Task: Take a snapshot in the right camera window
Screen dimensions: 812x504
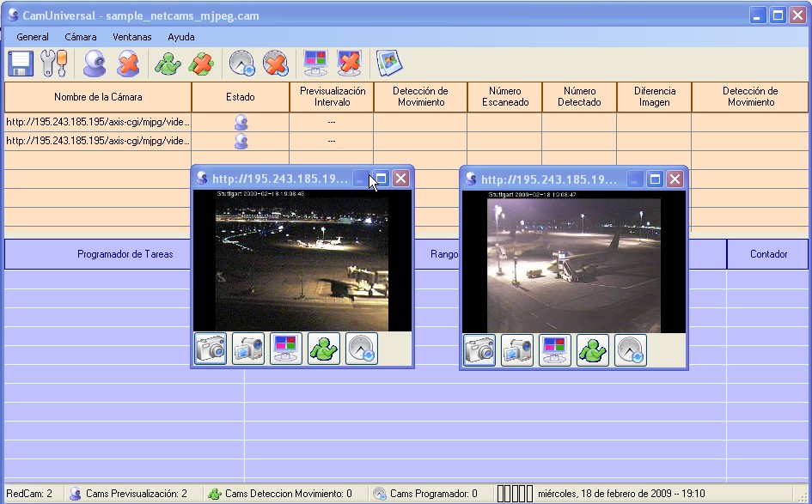Action: (479, 349)
